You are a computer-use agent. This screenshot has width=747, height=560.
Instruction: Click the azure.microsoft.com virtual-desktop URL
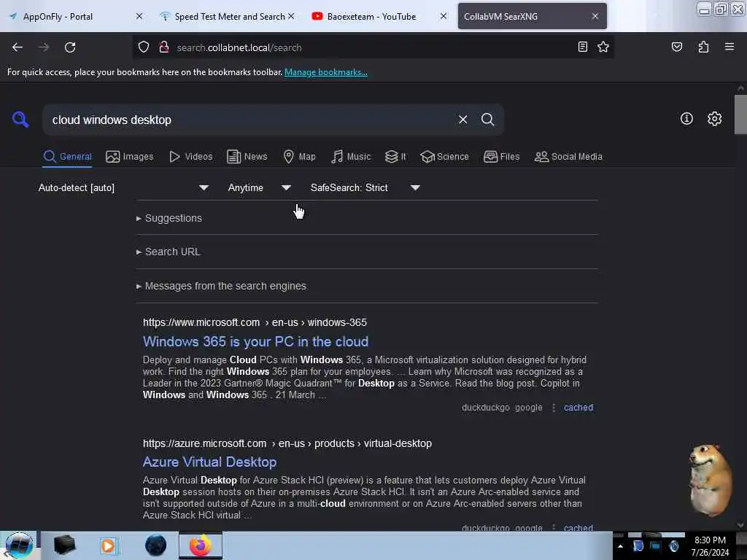click(x=287, y=443)
